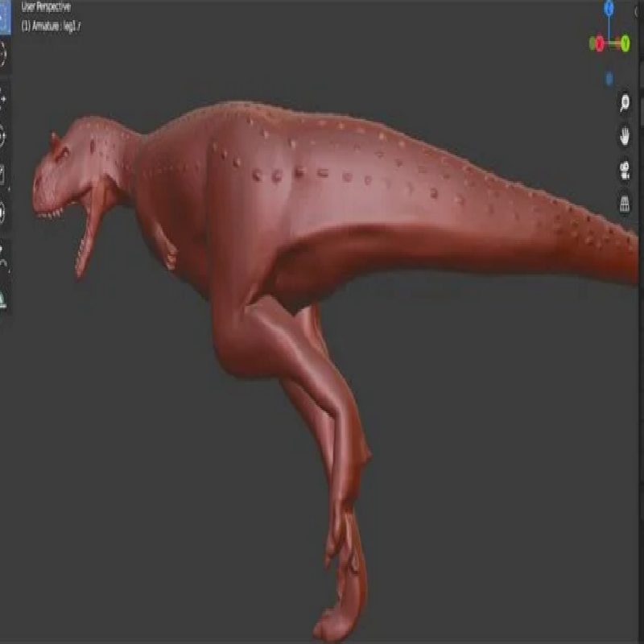
Task: Click the zoom magnifier viewport button
Action: coord(624,103)
